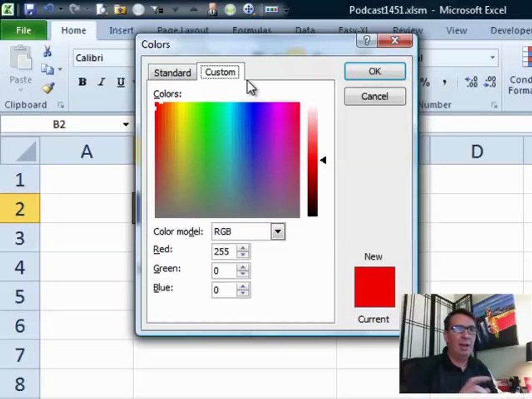This screenshot has width=532, height=399.
Task: Select column A header
Action: click(x=87, y=151)
